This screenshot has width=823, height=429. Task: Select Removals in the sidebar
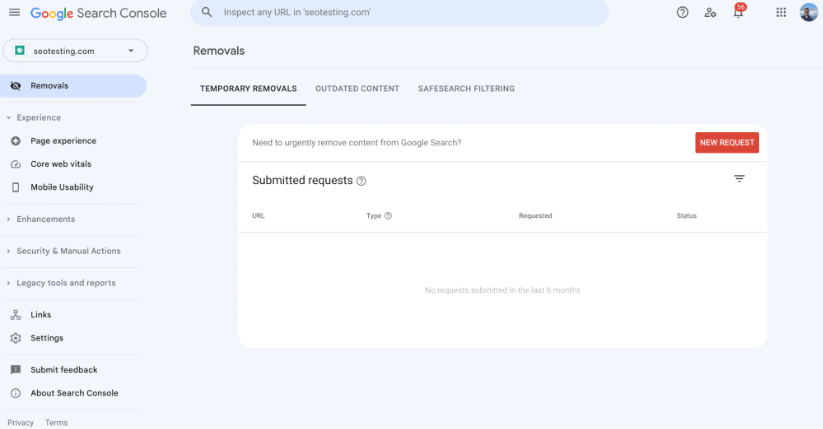click(x=73, y=86)
